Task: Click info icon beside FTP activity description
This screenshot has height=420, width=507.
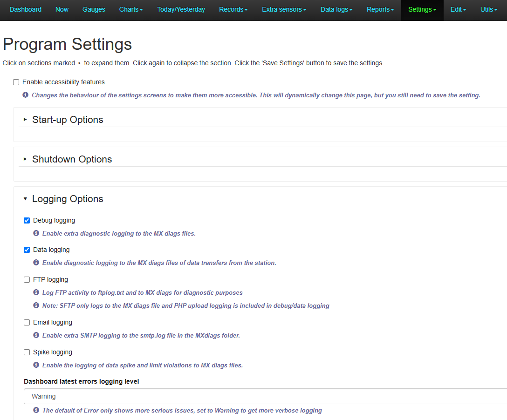Action: pos(36,292)
